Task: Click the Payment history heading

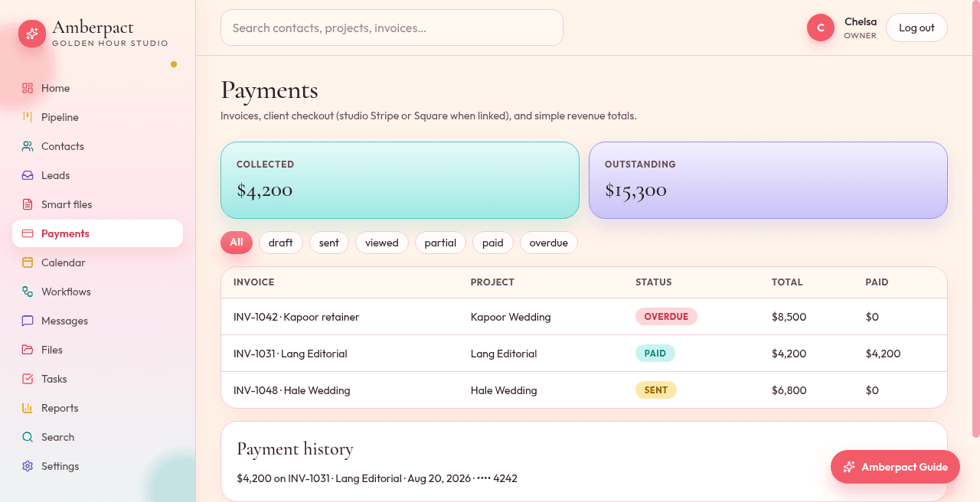Action: 295,449
